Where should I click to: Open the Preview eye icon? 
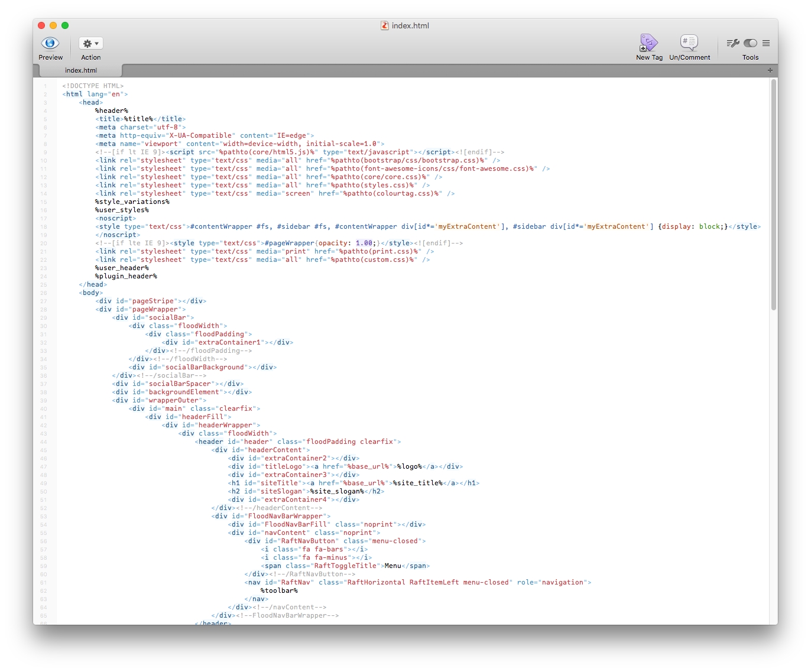click(x=50, y=43)
